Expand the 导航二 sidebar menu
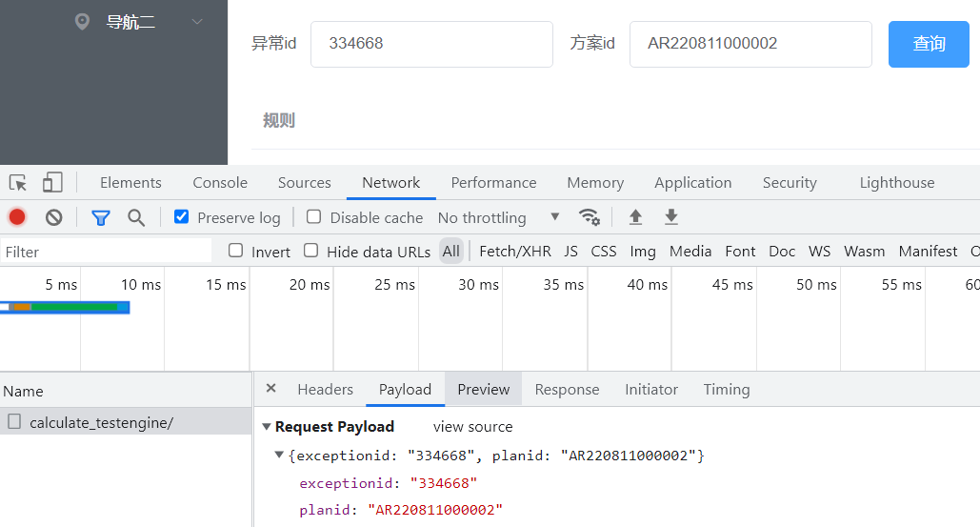 click(197, 22)
